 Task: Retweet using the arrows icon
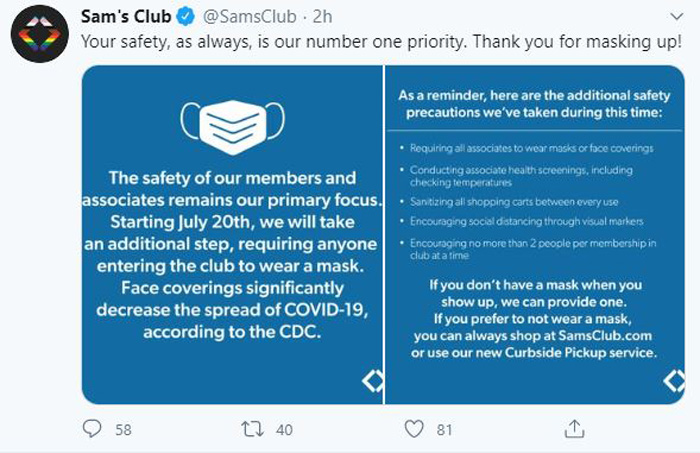[252, 429]
